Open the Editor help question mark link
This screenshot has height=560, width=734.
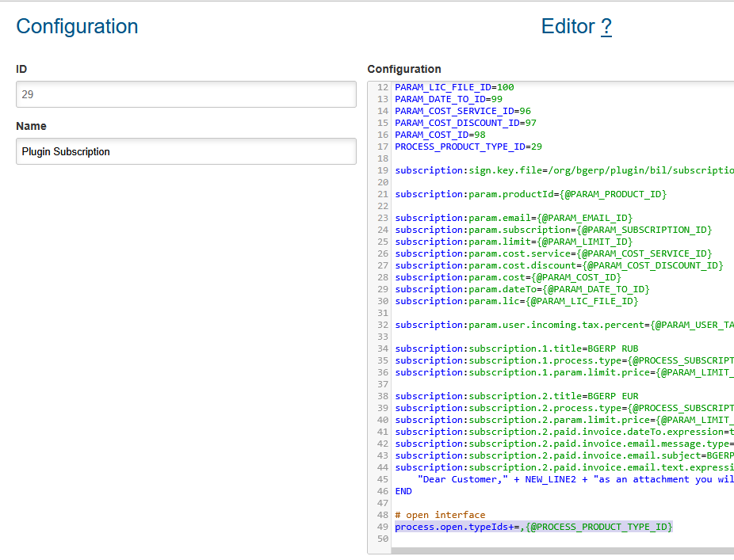606,27
